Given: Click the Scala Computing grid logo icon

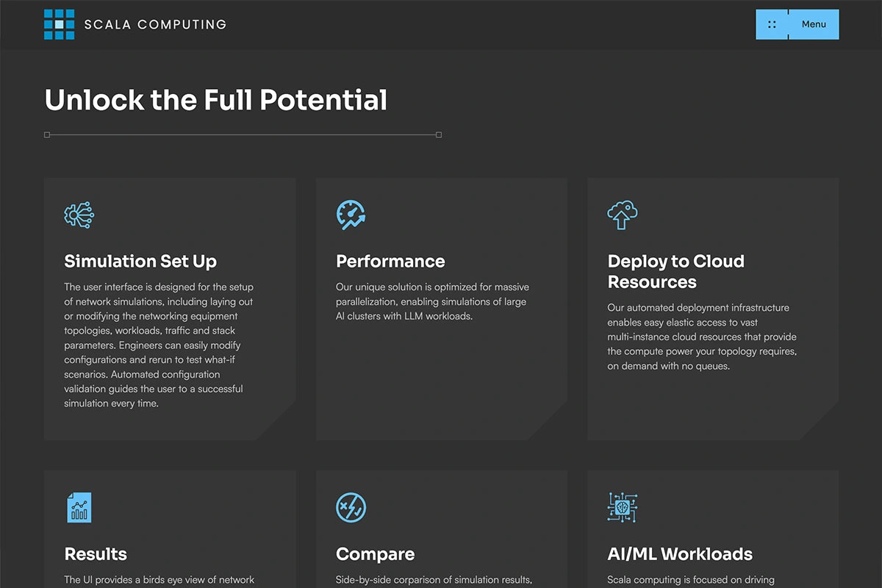Looking at the screenshot, I should point(60,24).
